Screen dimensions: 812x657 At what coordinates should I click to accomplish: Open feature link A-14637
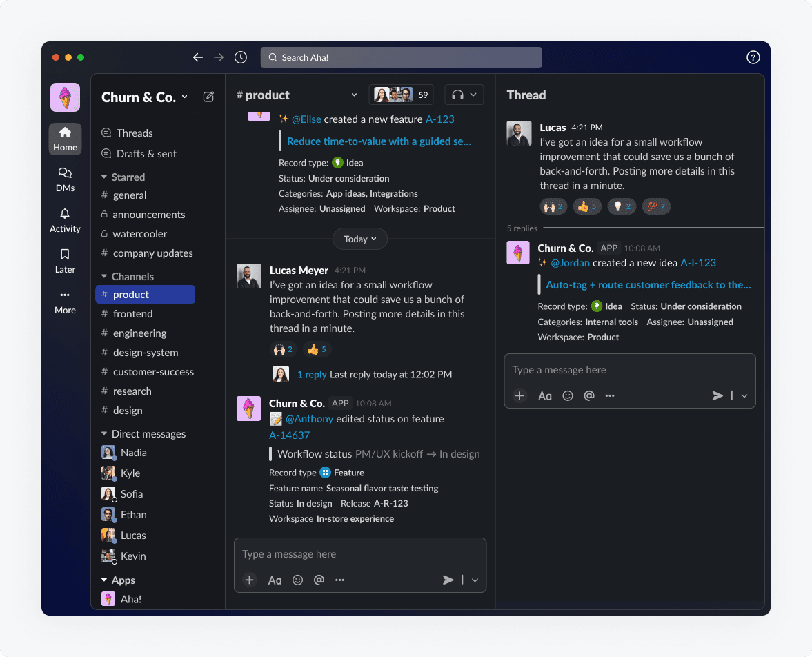tap(290, 435)
